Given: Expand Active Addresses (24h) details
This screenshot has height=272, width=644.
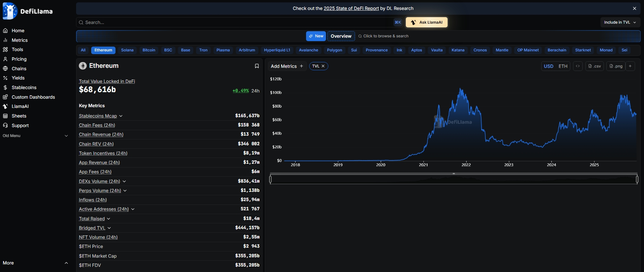Looking at the screenshot, I should [x=133, y=209].
